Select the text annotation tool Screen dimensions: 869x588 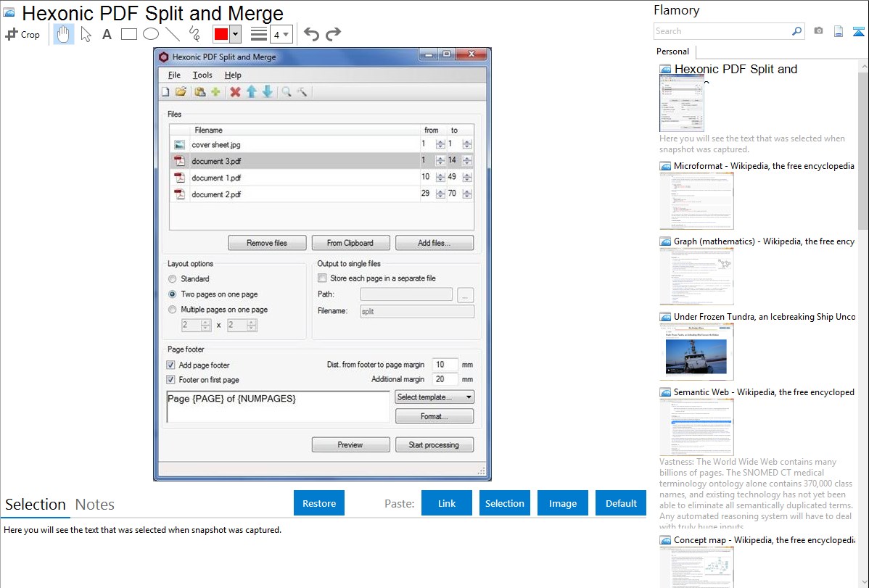pos(107,34)
